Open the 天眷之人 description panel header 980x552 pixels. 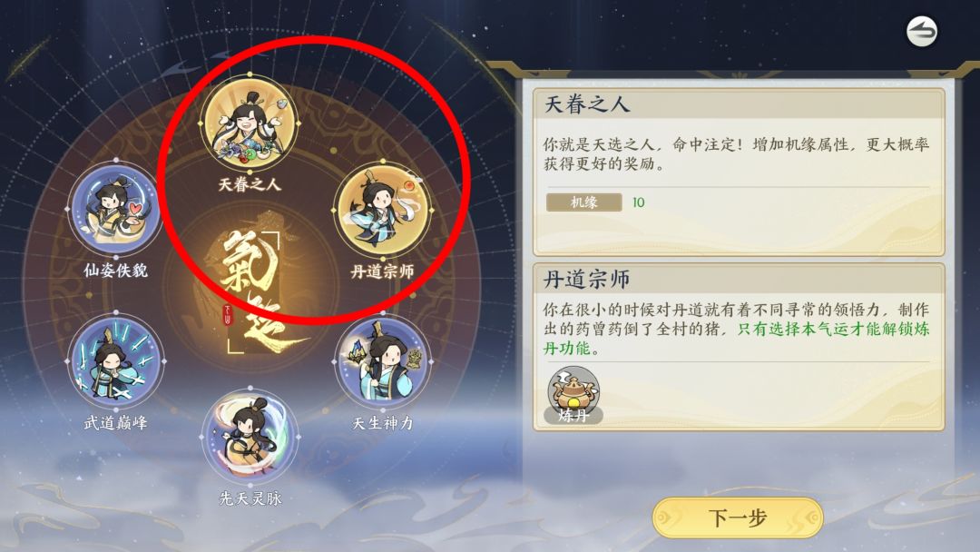(738, 103)
